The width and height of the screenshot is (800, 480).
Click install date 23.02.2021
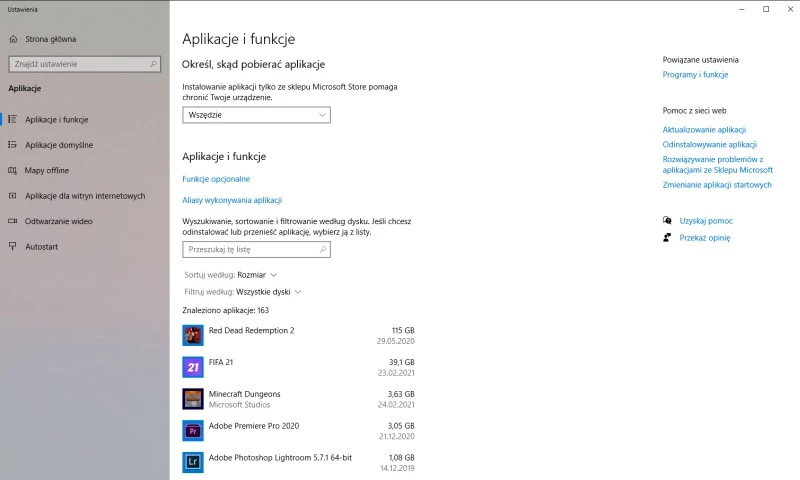coord(396,373)
